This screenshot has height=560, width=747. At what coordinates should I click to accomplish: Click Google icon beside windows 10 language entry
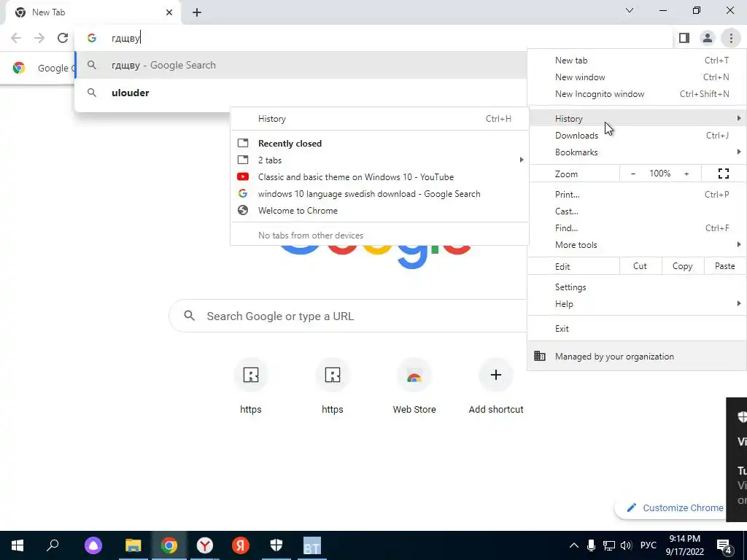[243, 193]
